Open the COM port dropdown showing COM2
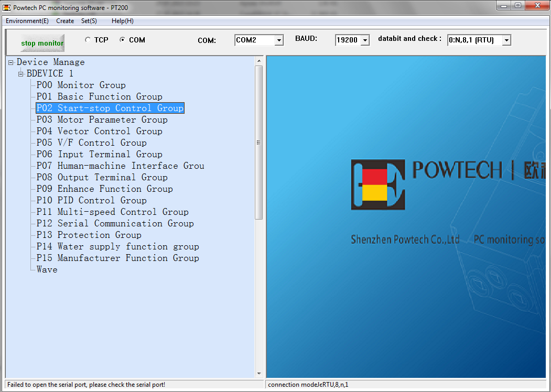This screenshot has width=551, height=392. (279, 40)
